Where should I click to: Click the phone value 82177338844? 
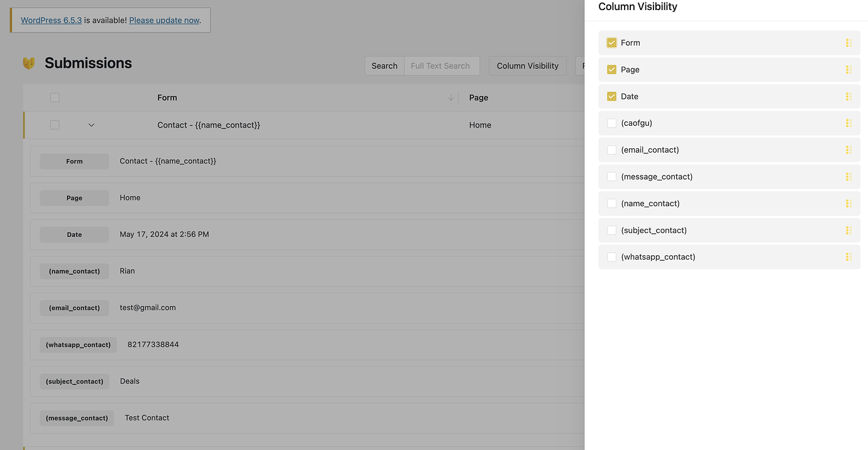point(153,344)
